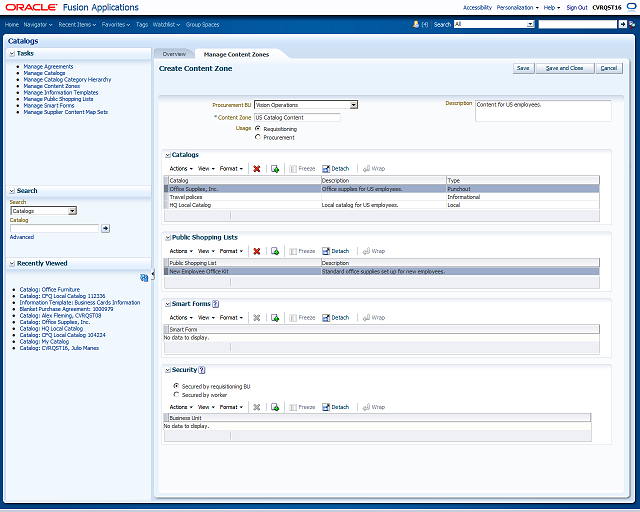
Task: Open the Manage Smart Forms task link
Action: point(49,105)
